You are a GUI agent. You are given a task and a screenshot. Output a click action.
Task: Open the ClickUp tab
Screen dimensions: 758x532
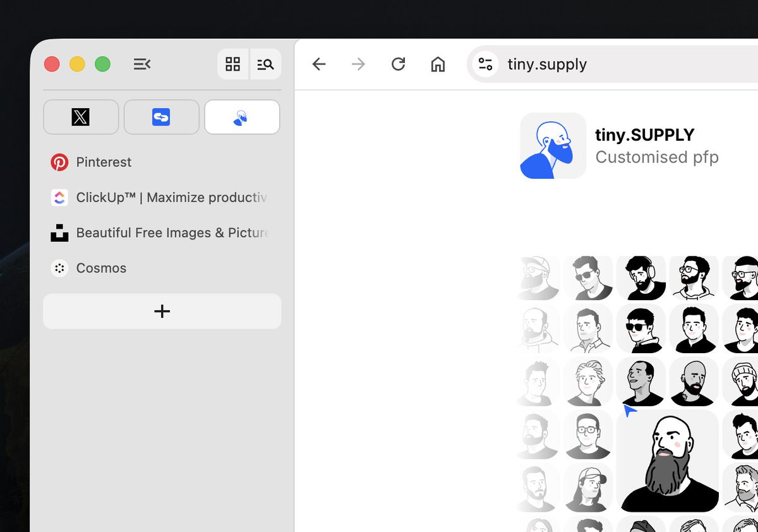tap(162, 198)
